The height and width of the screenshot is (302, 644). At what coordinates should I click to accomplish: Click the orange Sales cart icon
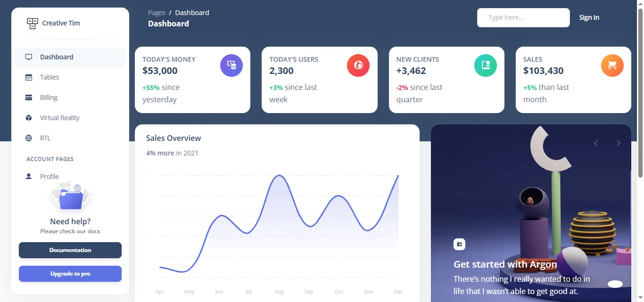pyautogui.click(x=612, y=65)
